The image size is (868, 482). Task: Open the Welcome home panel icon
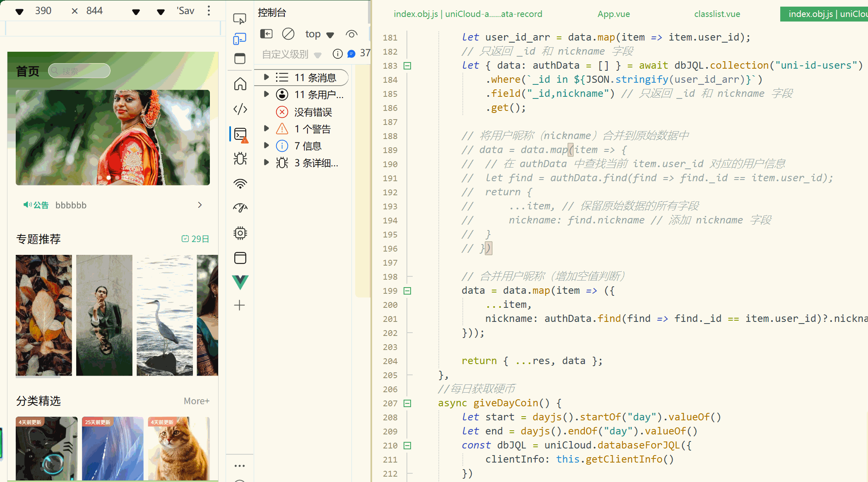240,84
